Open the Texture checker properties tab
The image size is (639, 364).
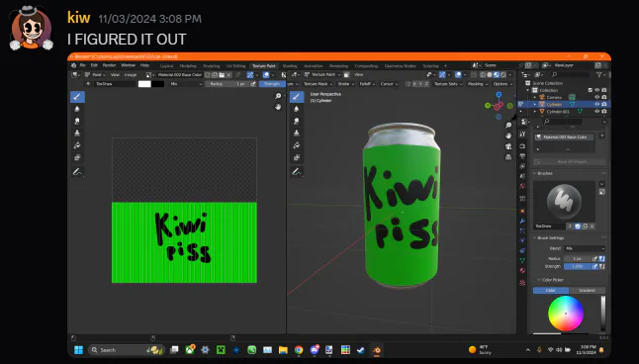click(522, 283)
